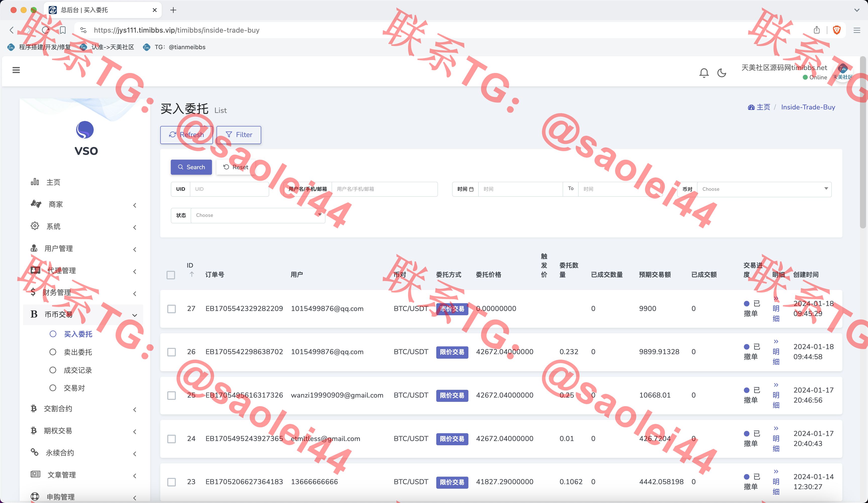The width and height of the screenshot is (868, 503).
Task: Close the 总后台 买入委托 tab
Action: click(x=155, y=10)
